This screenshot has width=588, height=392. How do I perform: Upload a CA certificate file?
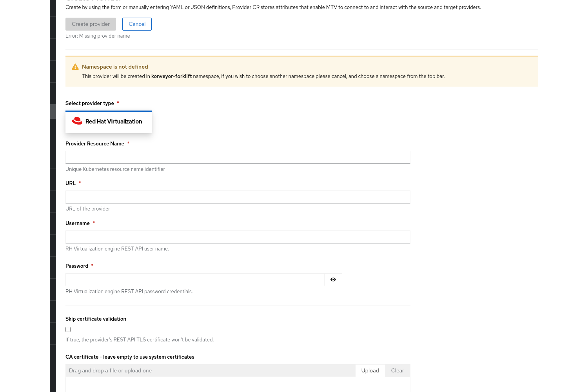[x=370, y=370]
